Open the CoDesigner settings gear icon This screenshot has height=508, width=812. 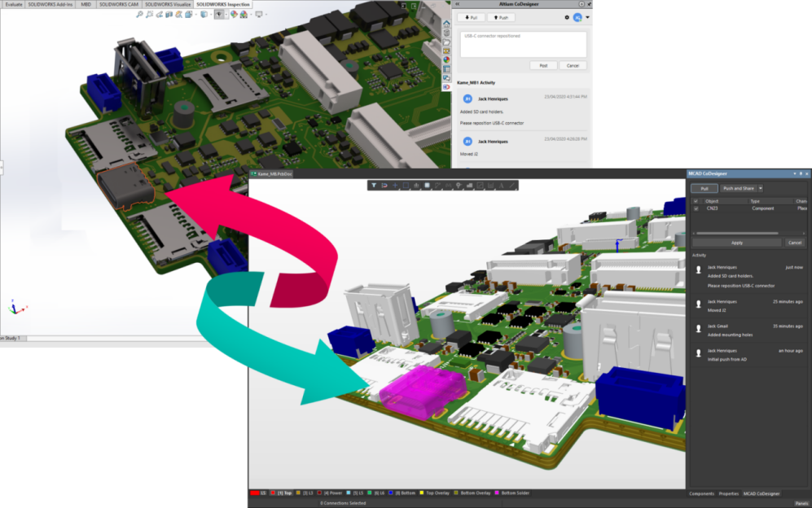[x=567, y=18]
